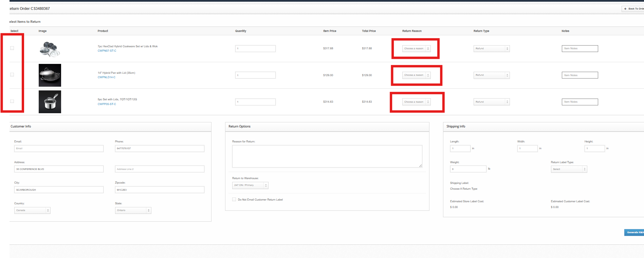Click the Address field with 38 CONFERENCE BLVD
This screenshot has width=644, height=258.
(x=59, y=169)
